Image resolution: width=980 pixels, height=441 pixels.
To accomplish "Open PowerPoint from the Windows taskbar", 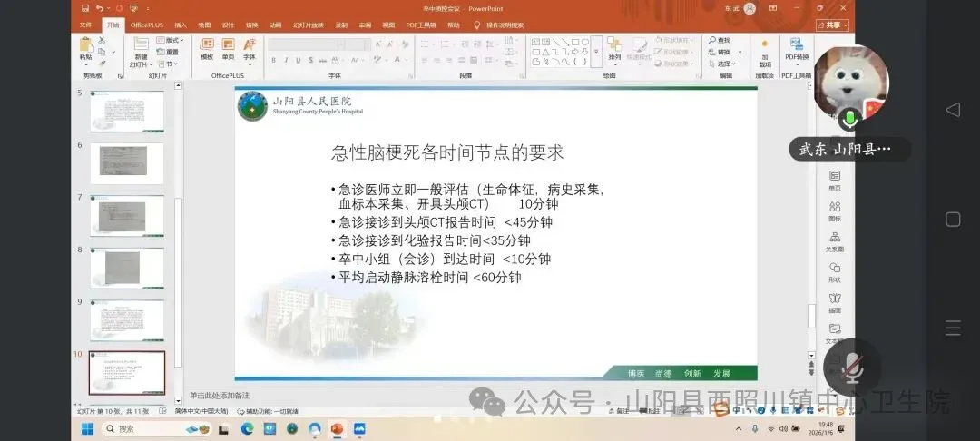I will pyautogui.click(x=338, y=428).
